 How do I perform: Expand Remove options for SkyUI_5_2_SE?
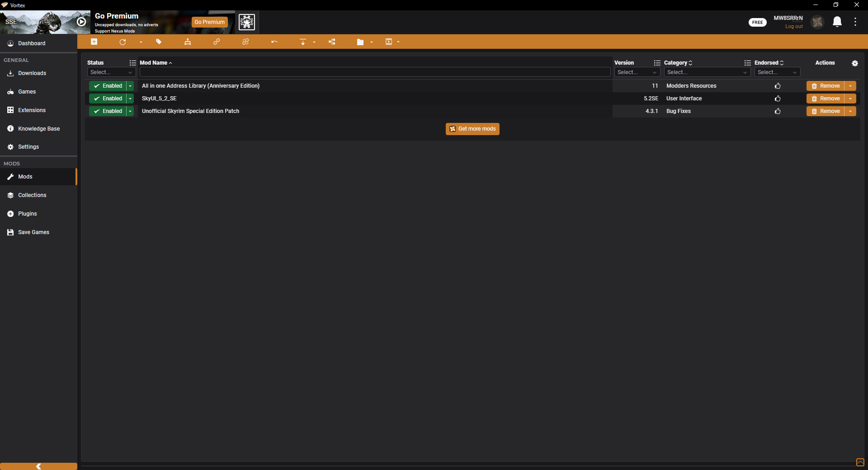pyautogui.click(x=850, y=99)
